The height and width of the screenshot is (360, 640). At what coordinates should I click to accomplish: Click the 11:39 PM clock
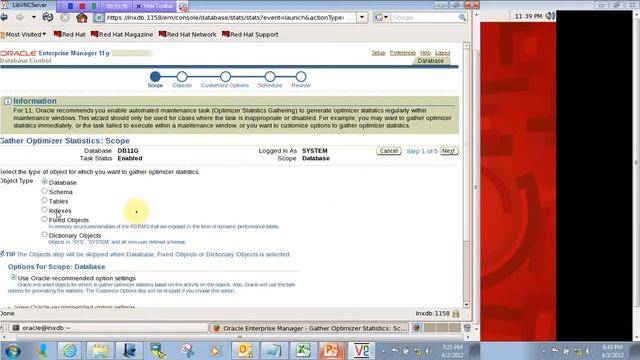528,16
